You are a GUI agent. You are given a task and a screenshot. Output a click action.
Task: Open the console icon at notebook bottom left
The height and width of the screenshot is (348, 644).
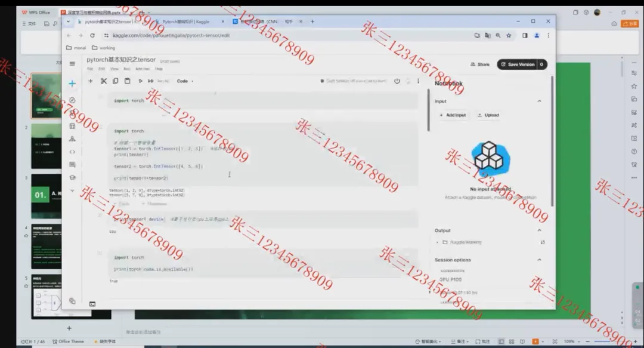coord(92,304)
